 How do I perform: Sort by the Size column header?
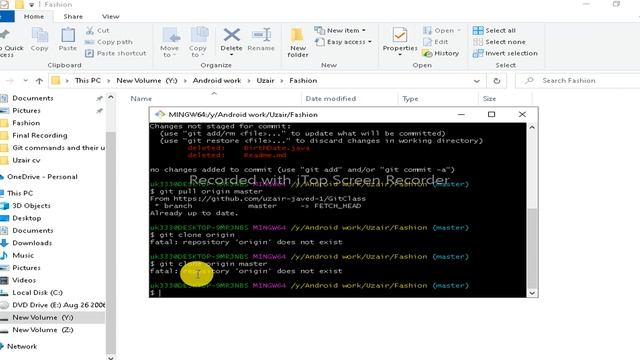tap(489, 98)
